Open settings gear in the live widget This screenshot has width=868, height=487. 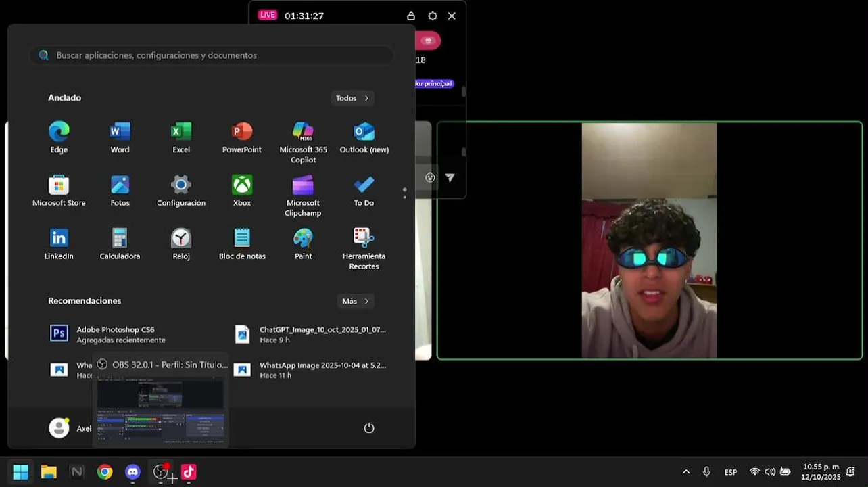pyautogui.click(x=433, y=16)
